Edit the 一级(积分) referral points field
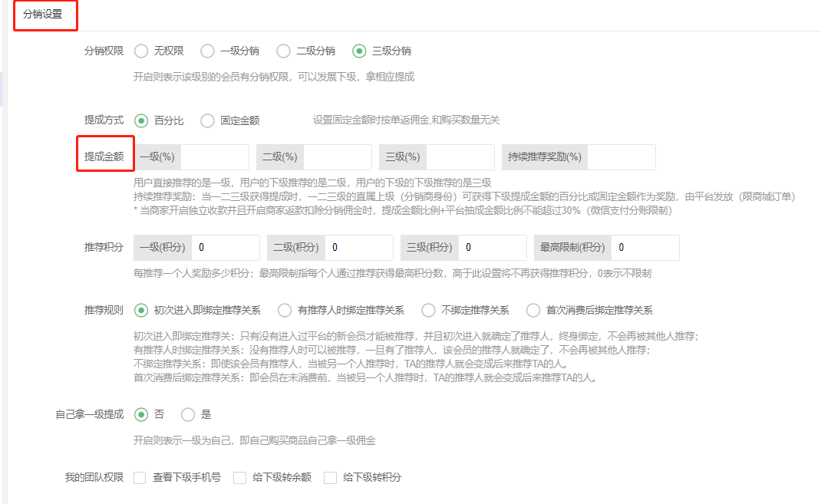Viewport: 821px width, 504px height. 226,248
